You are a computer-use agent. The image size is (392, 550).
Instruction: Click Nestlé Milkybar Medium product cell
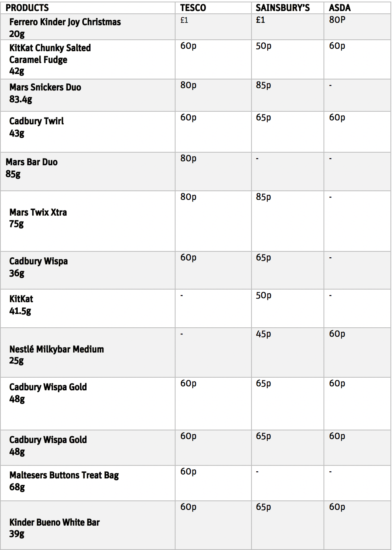[x=87, y=353]
